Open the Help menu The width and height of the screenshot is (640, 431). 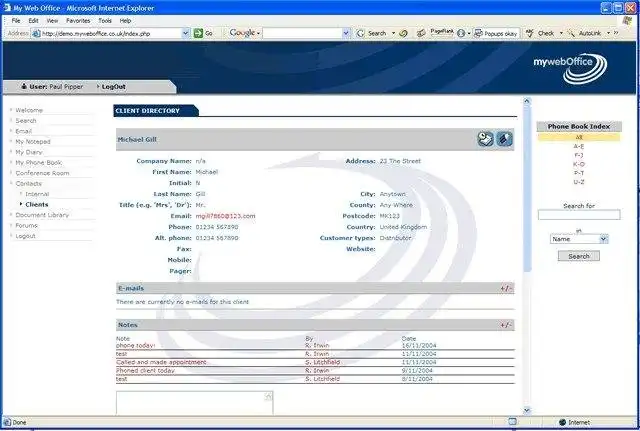tap(125, 20)
